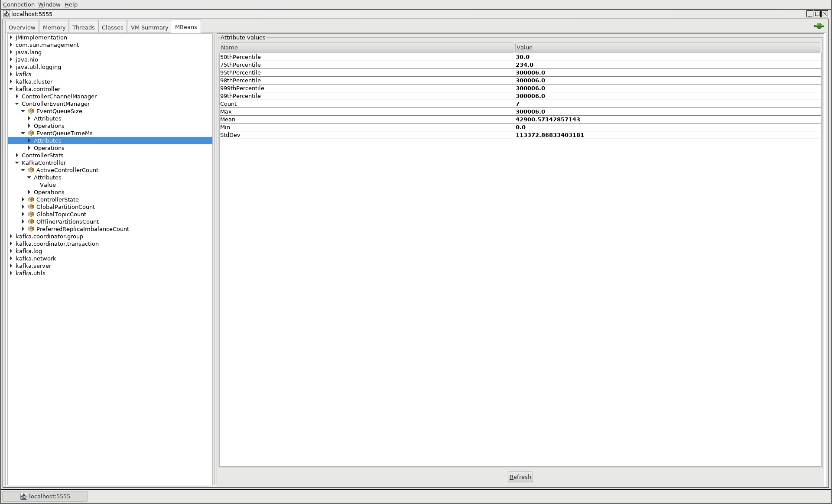Click the OfflinePartitionsCount MBean icon
The width and height of the screenshot is (832, 504).
(x=31, y=221)
